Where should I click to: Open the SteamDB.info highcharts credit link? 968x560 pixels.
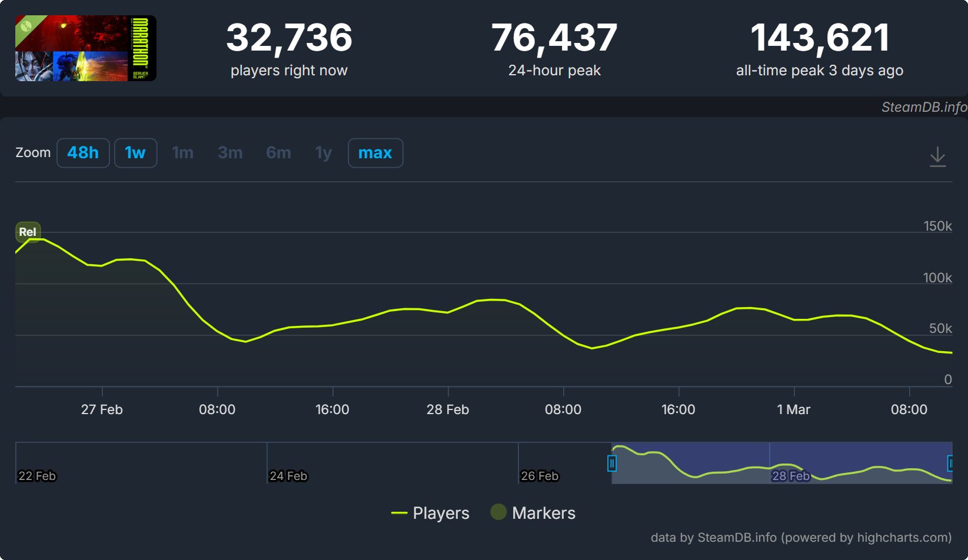[x=801, y=538]
